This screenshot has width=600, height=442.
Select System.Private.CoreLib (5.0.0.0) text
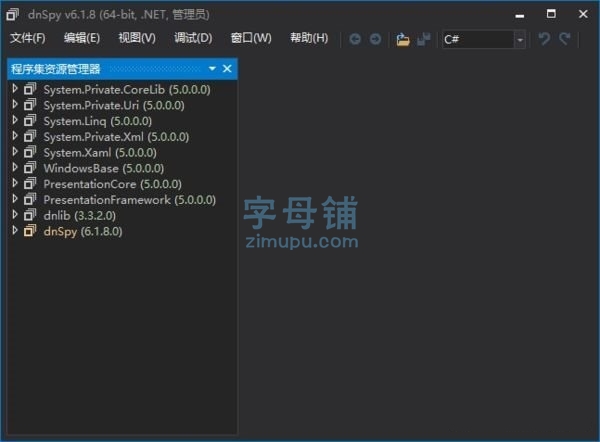(127, 90)
